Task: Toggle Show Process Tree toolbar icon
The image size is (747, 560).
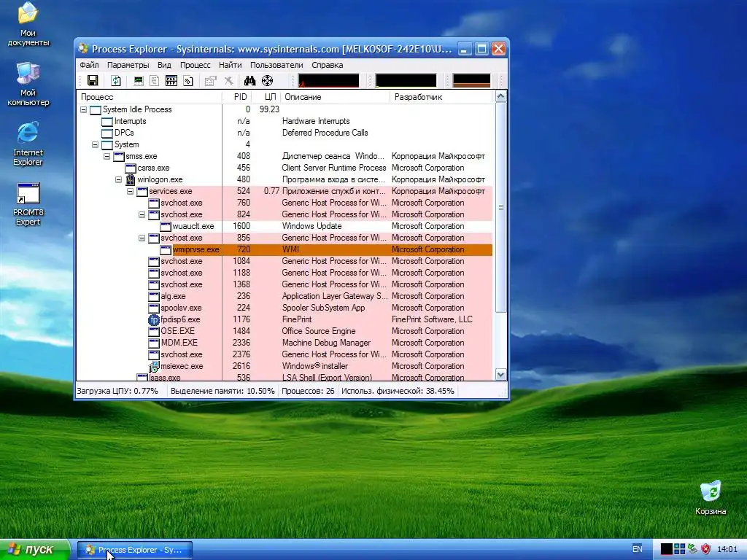Action: point(155,80)
